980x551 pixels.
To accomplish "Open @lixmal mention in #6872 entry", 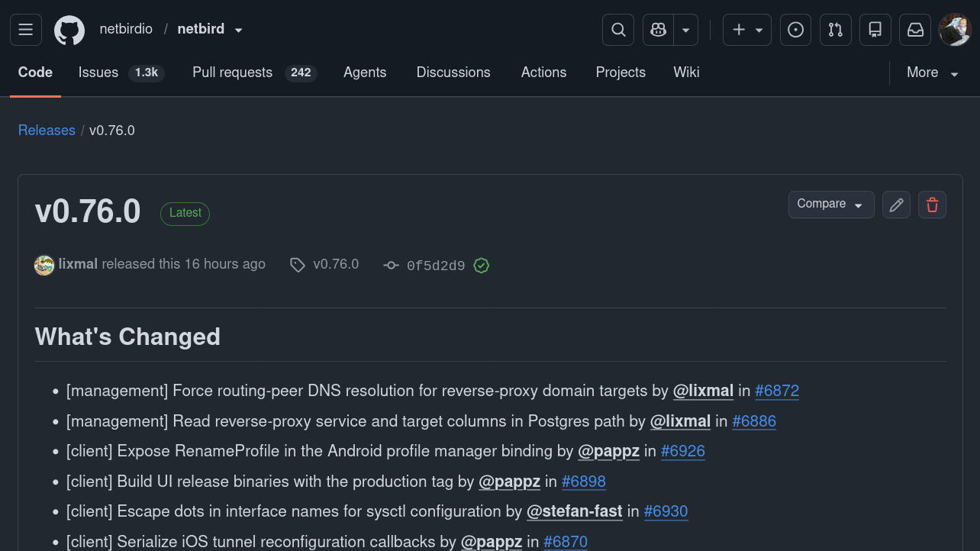I will coord(703,391).
